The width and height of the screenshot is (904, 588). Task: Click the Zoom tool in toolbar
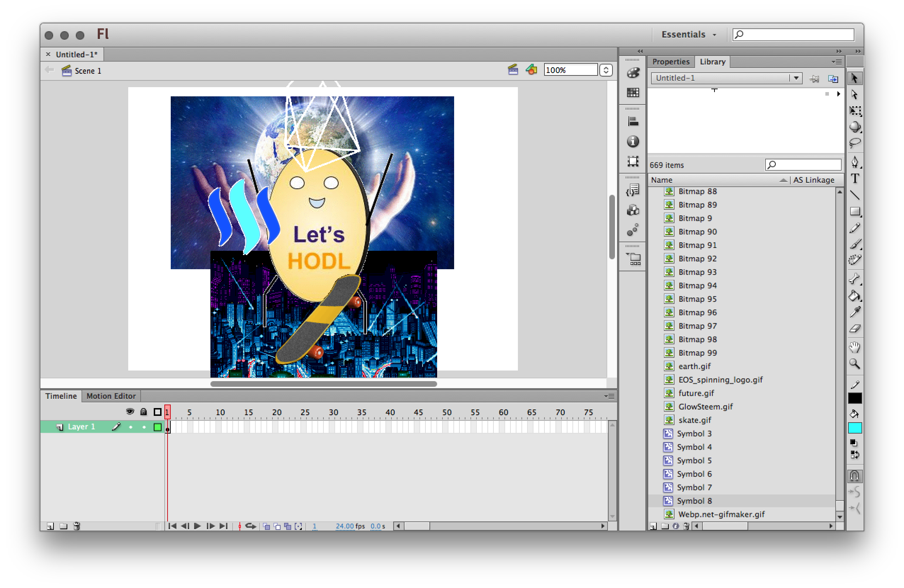857,364
